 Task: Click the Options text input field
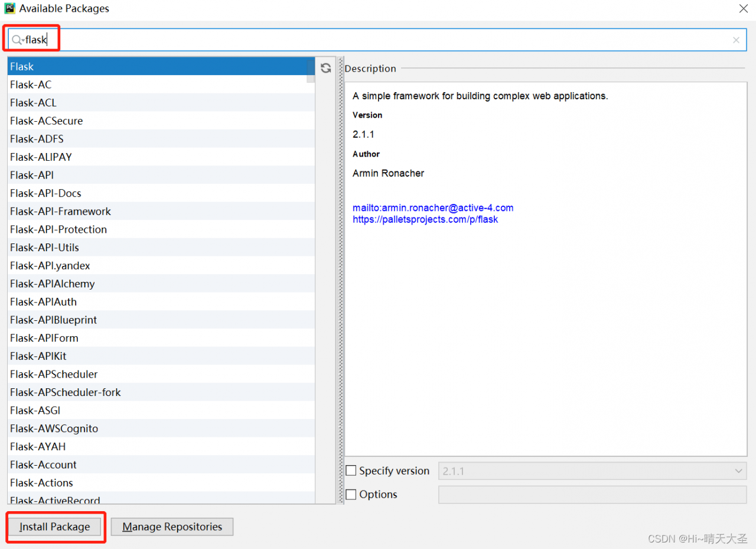pos(592,495)
